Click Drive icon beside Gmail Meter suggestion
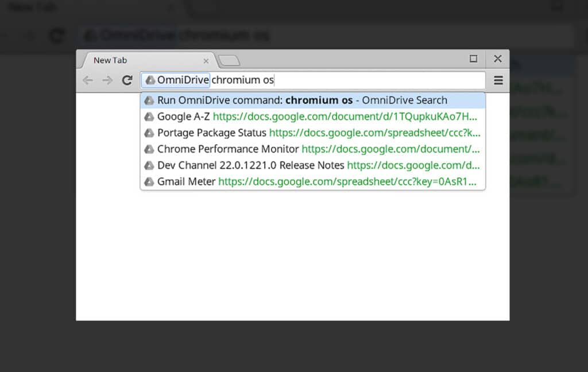 pos(149,182)
